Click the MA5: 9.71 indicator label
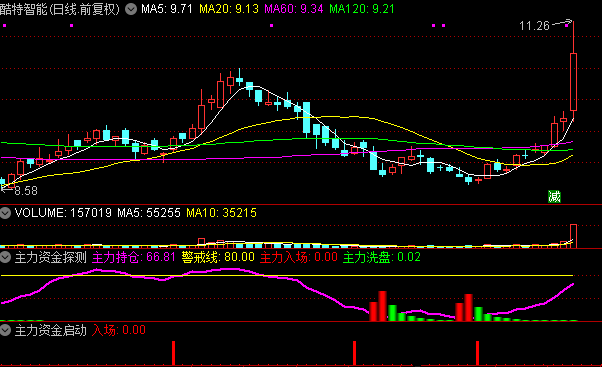 [x=167, y=9]
